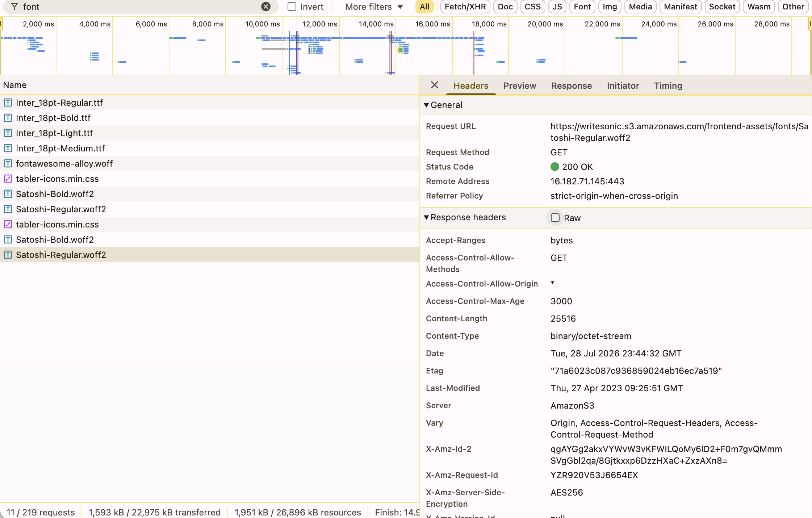Viewport: 812px width, 518px height.
Task: Filter by Media requests
Action: click(x=640, y=7)
